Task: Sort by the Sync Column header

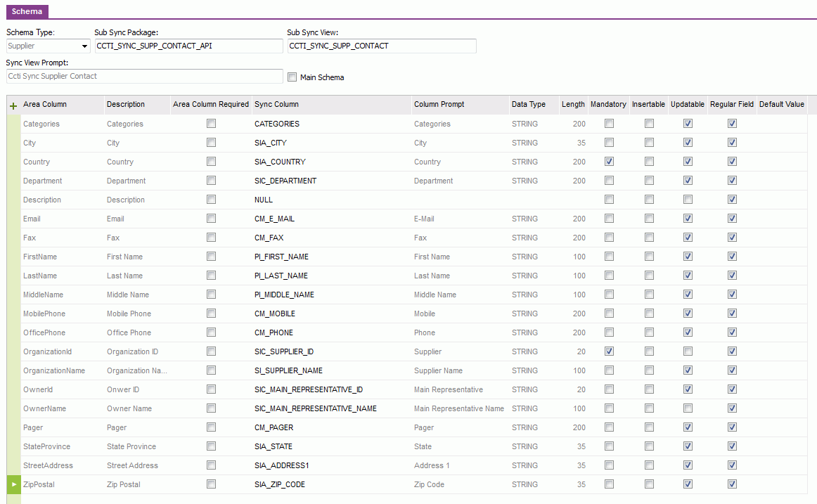Action: pos(276,104)
